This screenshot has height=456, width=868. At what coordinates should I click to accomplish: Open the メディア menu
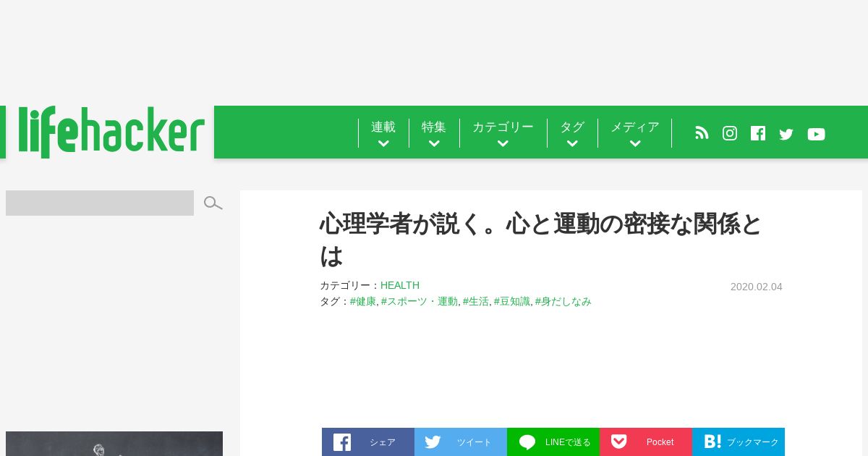click(x=635, y=127)
